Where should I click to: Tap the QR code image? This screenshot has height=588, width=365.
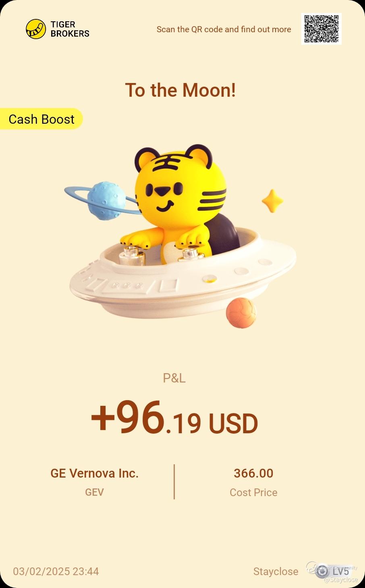click(x=321, y=29)
